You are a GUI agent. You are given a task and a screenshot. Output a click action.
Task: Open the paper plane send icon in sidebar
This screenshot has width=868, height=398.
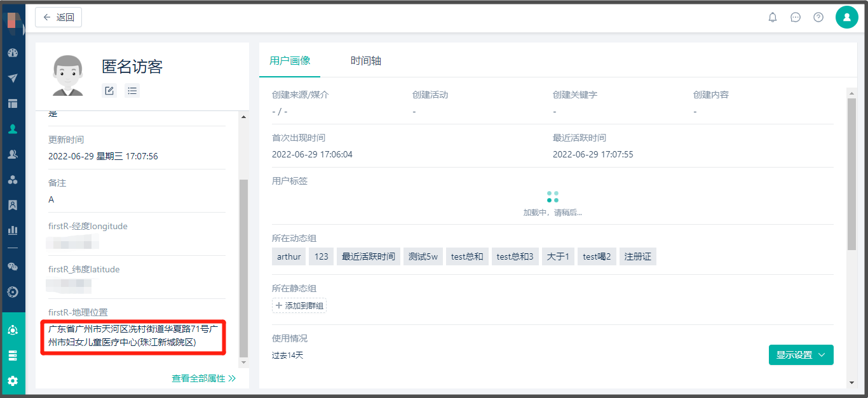tap(13, 78)
